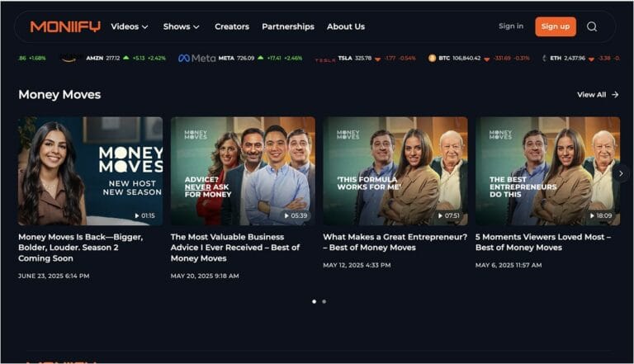Click the Moniify logo in the header
The height and width of the screenshot is (364, 634).
pyautogui.click(x=65, y=26)
